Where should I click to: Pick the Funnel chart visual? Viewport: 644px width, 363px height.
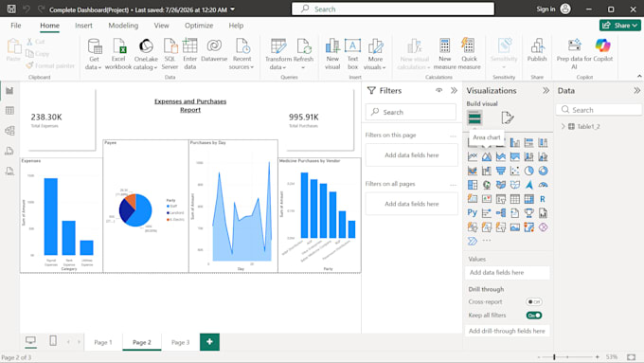pyautogui.click(x=501, y=171)
